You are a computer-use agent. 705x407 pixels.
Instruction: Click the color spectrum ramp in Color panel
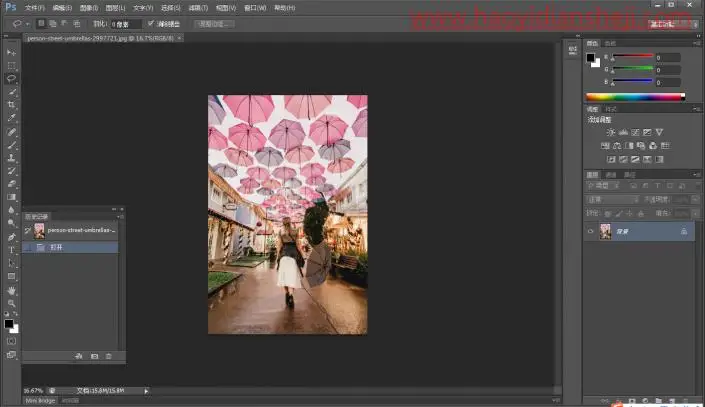635,97
